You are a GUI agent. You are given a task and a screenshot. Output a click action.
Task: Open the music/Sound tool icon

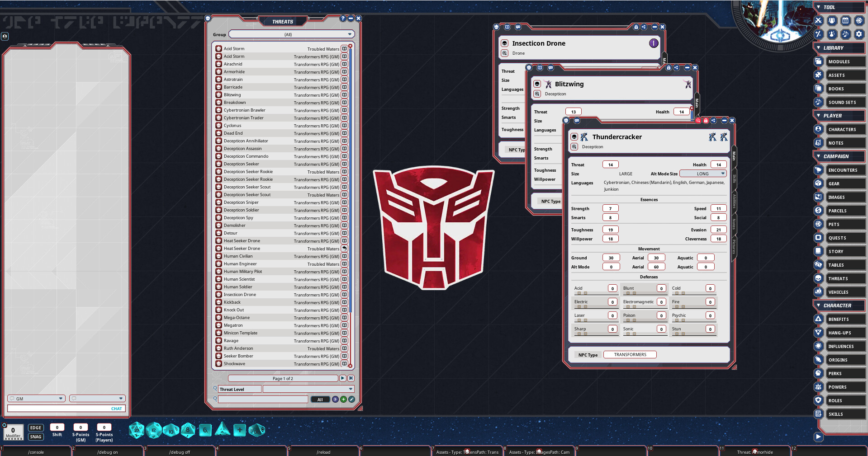[x=845, y=34]
